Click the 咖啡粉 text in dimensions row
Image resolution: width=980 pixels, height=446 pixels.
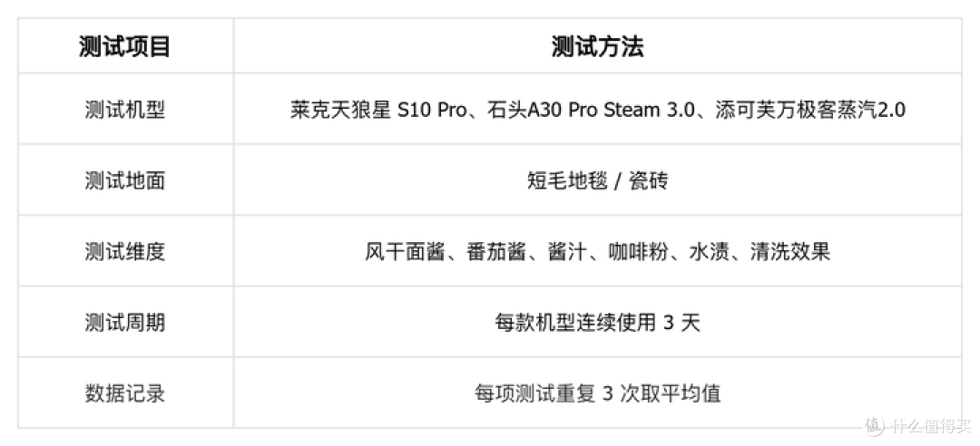(638, 252)
